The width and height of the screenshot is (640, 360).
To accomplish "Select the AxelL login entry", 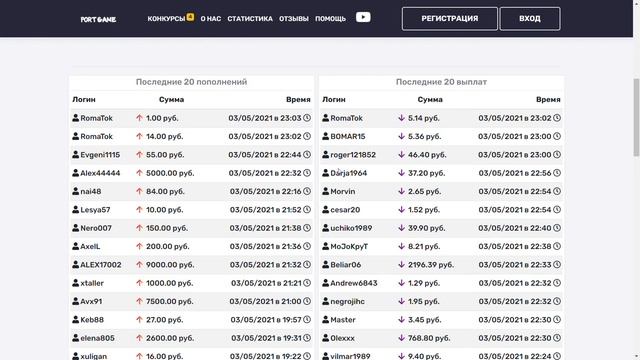I will click(90, 247).
